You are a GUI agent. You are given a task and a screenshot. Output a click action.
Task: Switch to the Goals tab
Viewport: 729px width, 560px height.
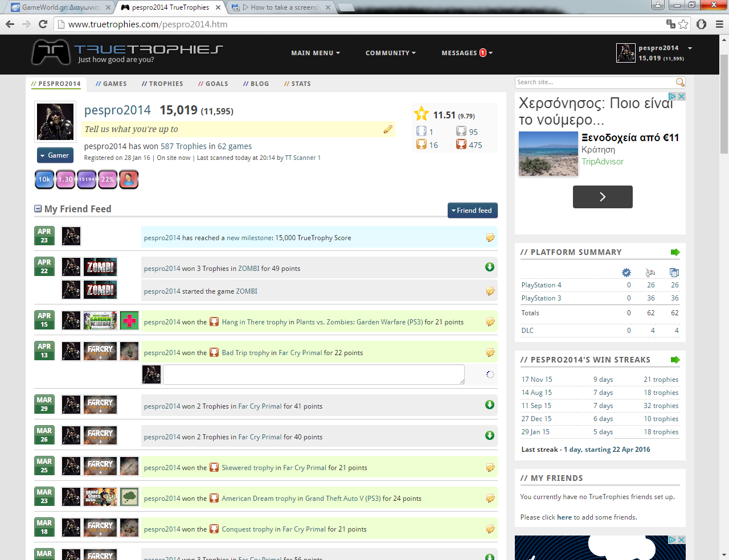[213, 84]
